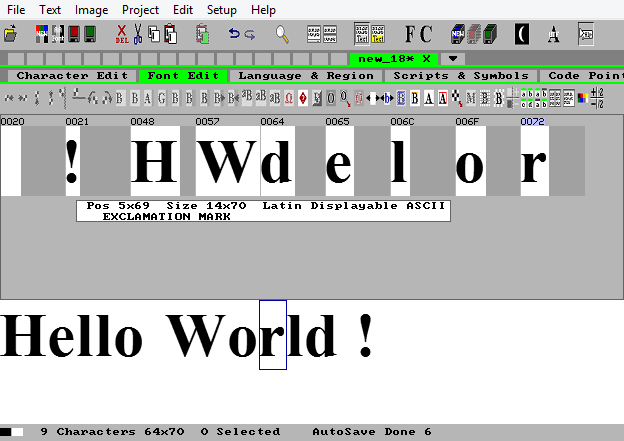Click the green clipboard paste-special icon
The width and height of the screenshot is (624, 441).
pyautogui.click(x=203, y=34)
